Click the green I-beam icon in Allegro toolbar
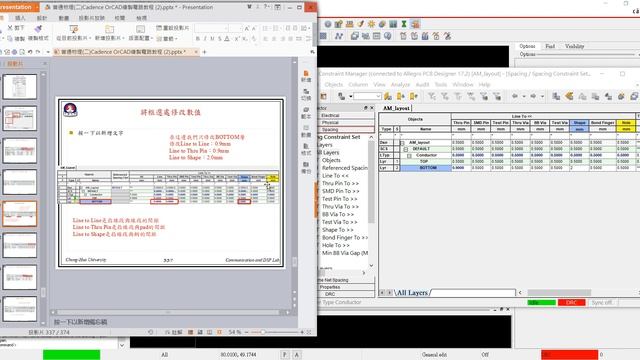Image resolution: width=640 pixels, height=360 pixels. (404, 24)
